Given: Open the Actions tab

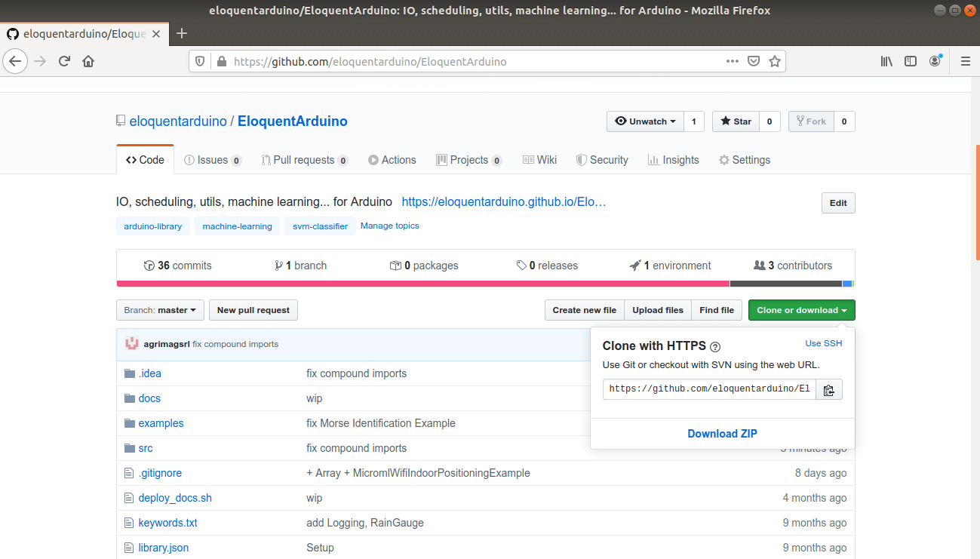Looking at the screenshot, I should tap(392, 160).
